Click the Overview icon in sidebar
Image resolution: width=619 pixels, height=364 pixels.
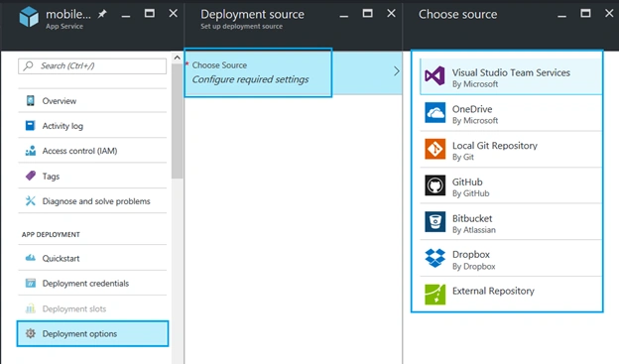point(31,101)
